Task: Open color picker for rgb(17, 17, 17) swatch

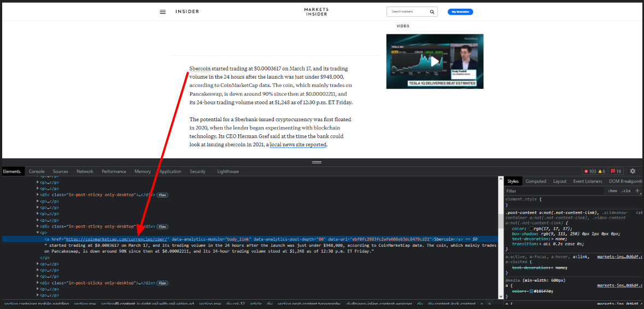Action: pos(531,229)
